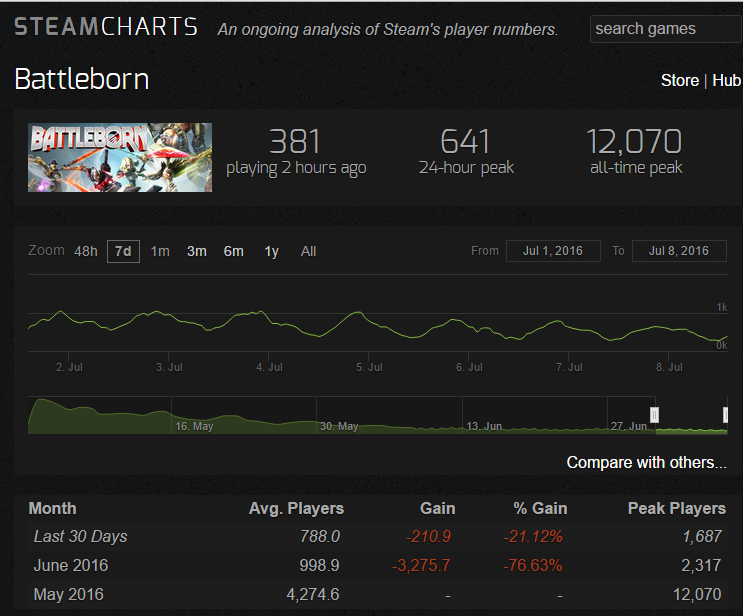
Task: Choose the 3m zoom range
Action: (197, 251)
